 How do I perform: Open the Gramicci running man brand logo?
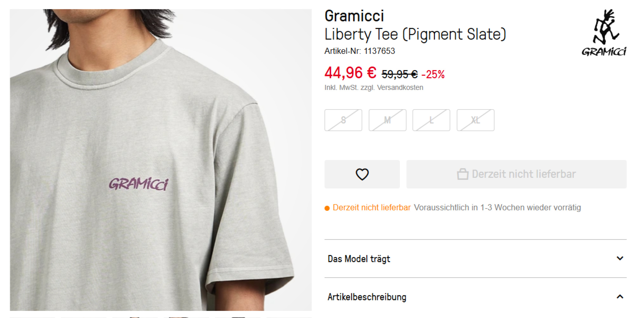(x=604, y=33)
